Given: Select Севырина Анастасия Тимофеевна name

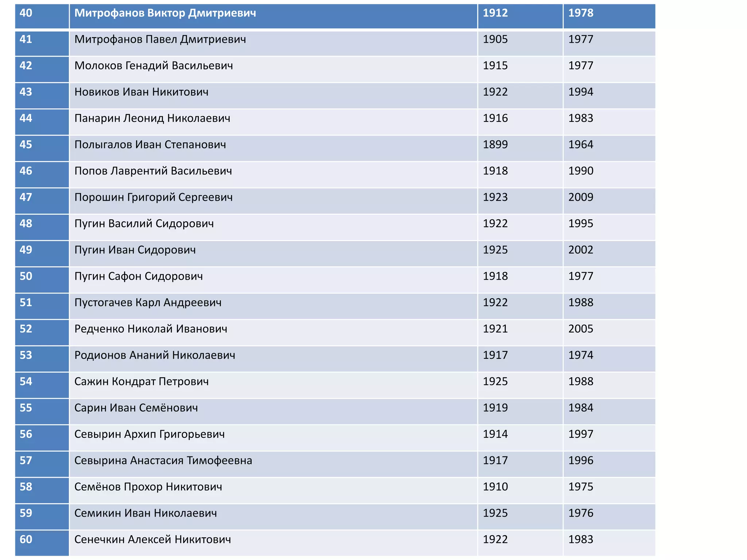Looking at the screenshot, I should 163,460.
